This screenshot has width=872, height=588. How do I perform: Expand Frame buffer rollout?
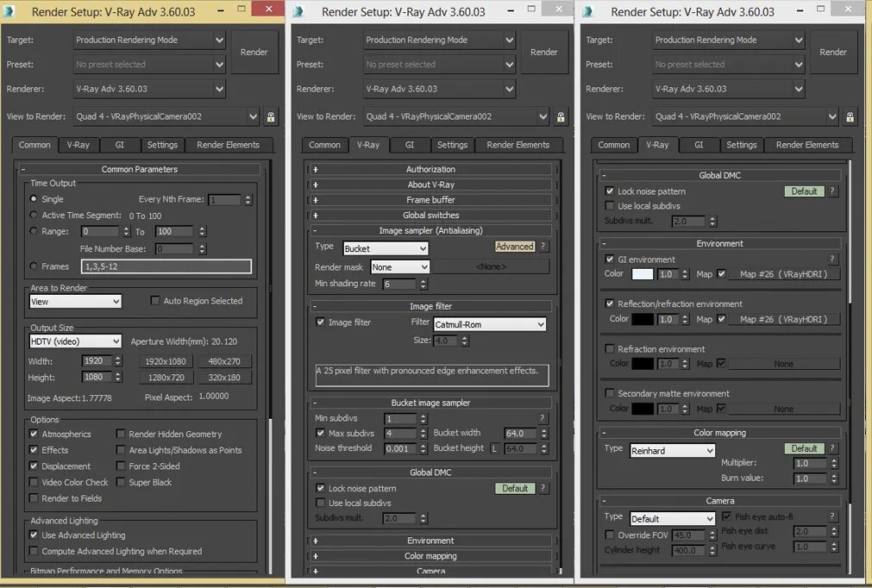click(430, 199)
